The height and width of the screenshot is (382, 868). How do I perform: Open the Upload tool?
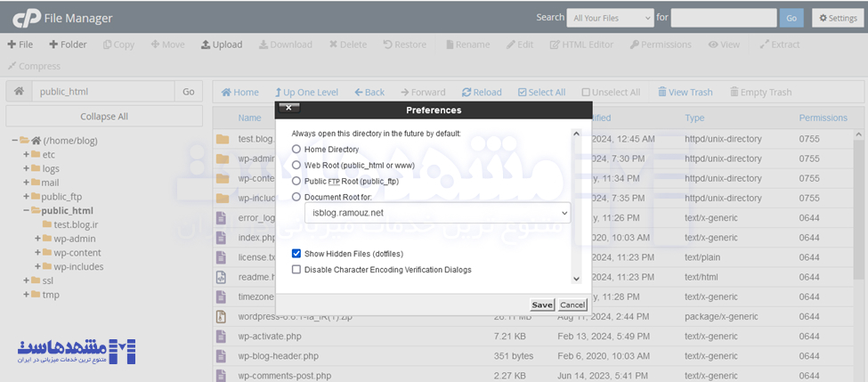pyautogui.click(x=222, y=45)
